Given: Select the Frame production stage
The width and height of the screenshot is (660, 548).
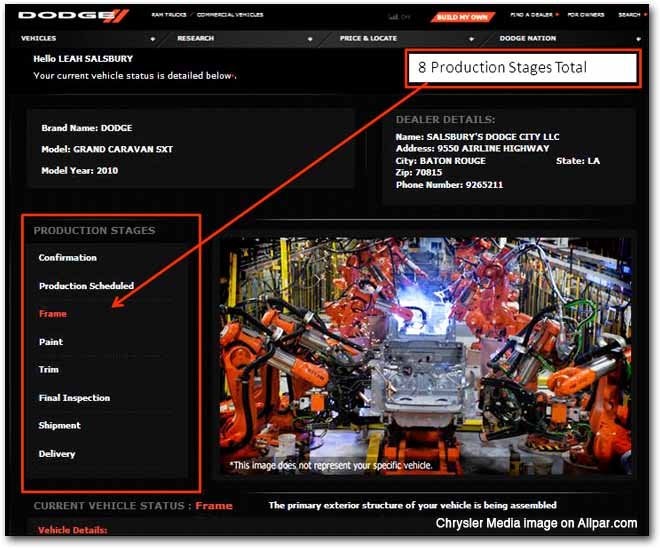Looking at the screenshot, I should tap(53, 314).
